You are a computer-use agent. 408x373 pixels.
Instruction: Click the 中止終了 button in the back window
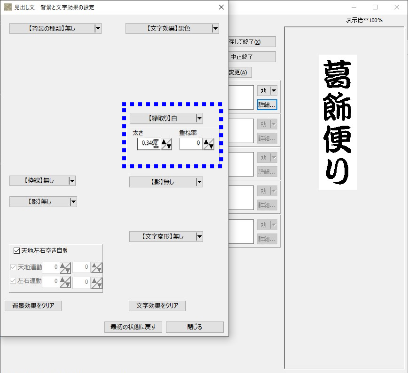(x=252, y=57)
